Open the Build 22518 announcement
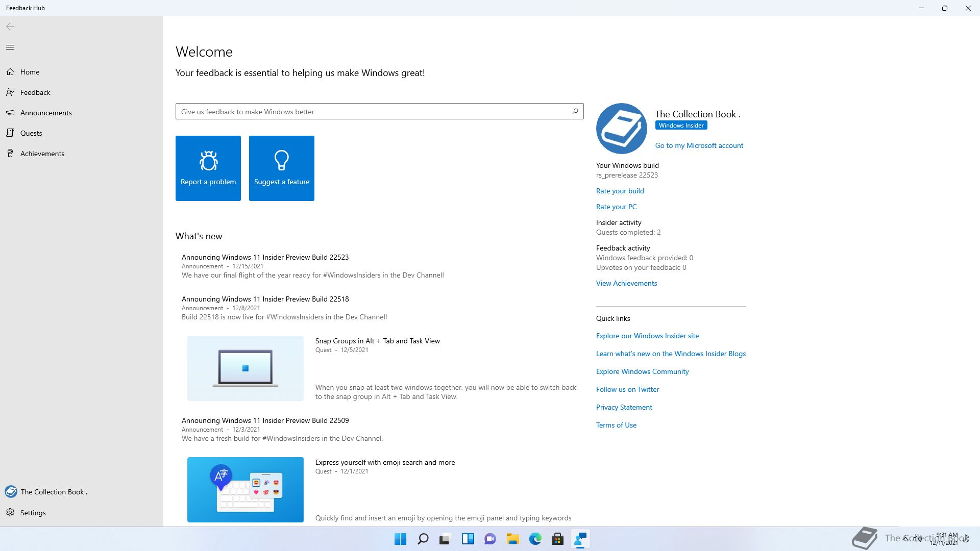980x551 pixels. (x=265, y=299)
